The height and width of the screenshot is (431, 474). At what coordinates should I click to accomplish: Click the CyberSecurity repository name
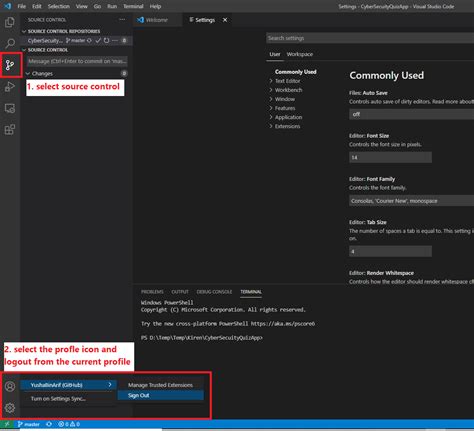coord(45,41)
